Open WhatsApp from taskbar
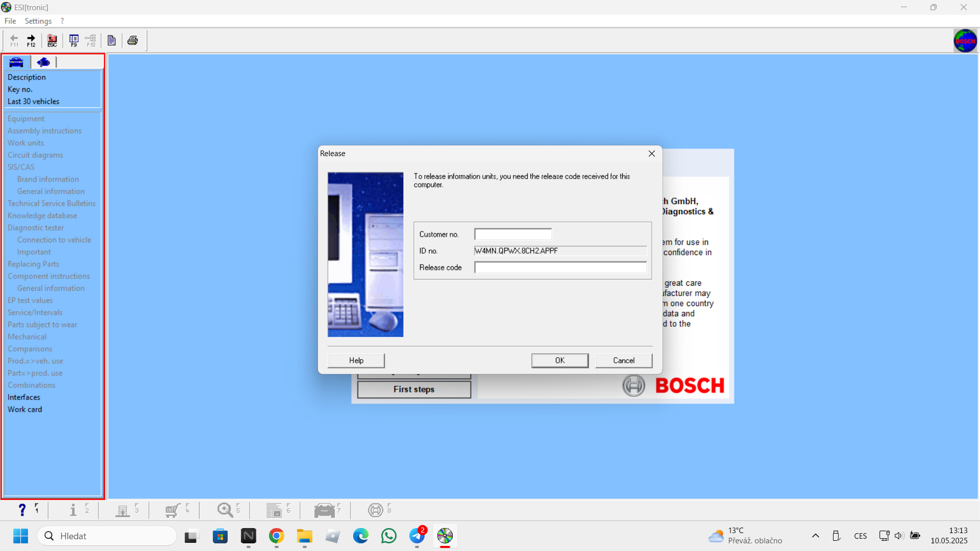980x551 pixels. pyautogui.click(x=388, y=536)
